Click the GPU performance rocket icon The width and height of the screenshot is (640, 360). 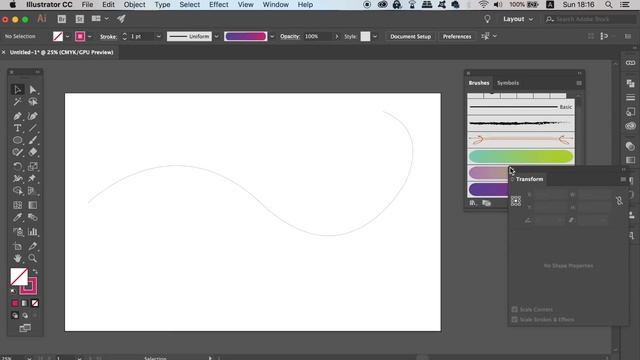click(121, 19)
